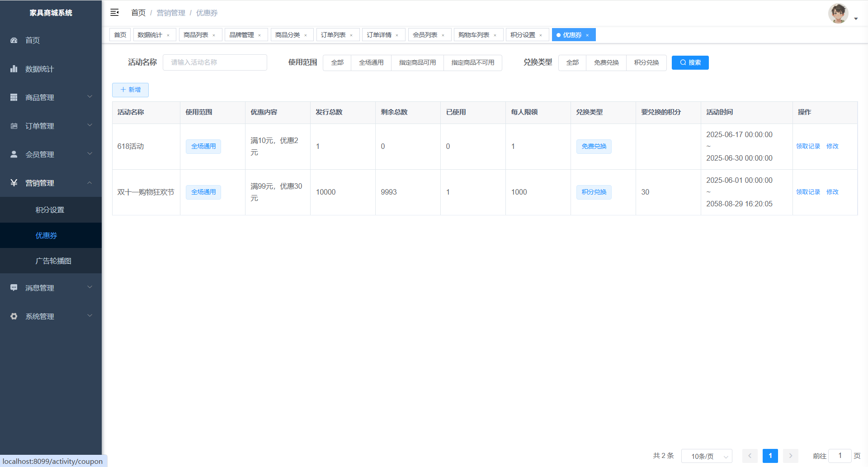Click the person icon for 会员管理
The height and width of the screenshot is (467, 868).
[x=14, y=154]
